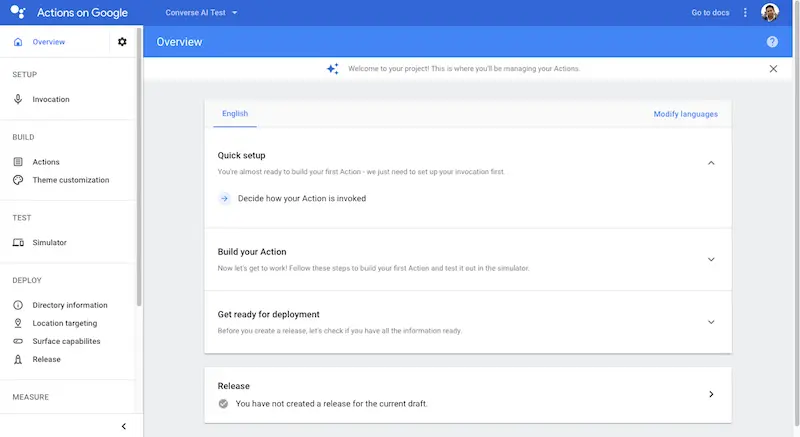Click the Release rocket icon
This screenshot has width=800, height=437.
18,359
